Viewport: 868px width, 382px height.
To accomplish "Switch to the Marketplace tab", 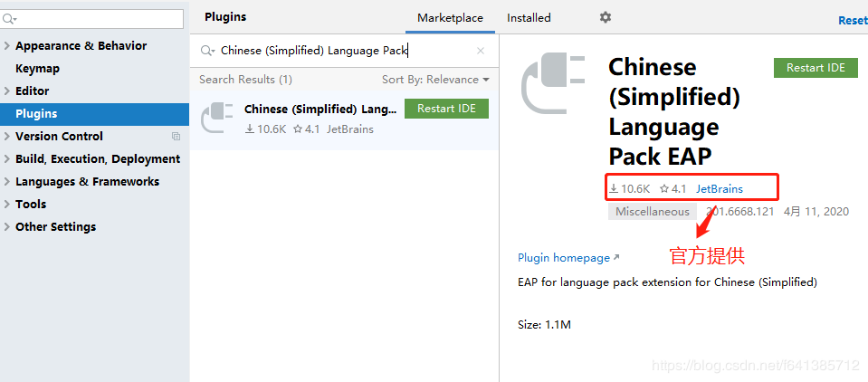I will coord(450,18).
